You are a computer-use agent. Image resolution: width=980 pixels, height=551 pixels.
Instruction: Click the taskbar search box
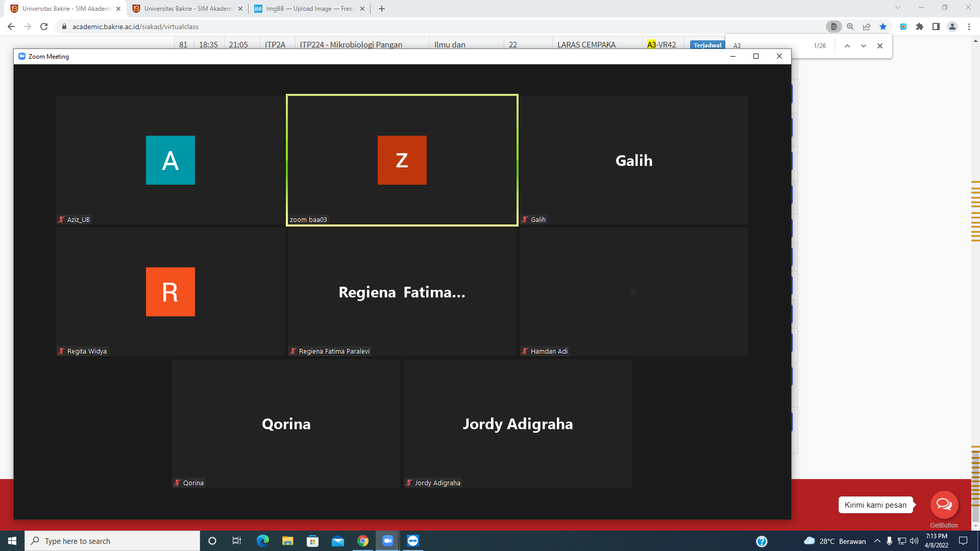[112, 541]
